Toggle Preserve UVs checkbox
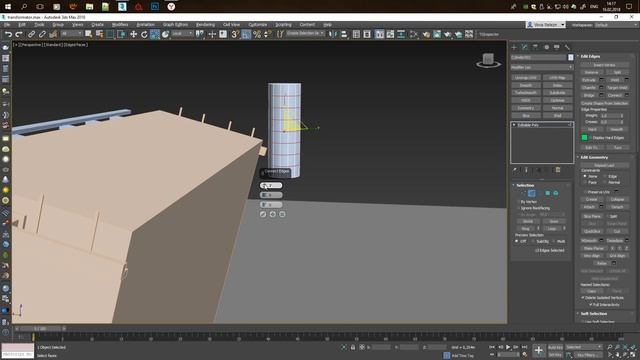Screen dimensions: 640x360 (585, 192)
